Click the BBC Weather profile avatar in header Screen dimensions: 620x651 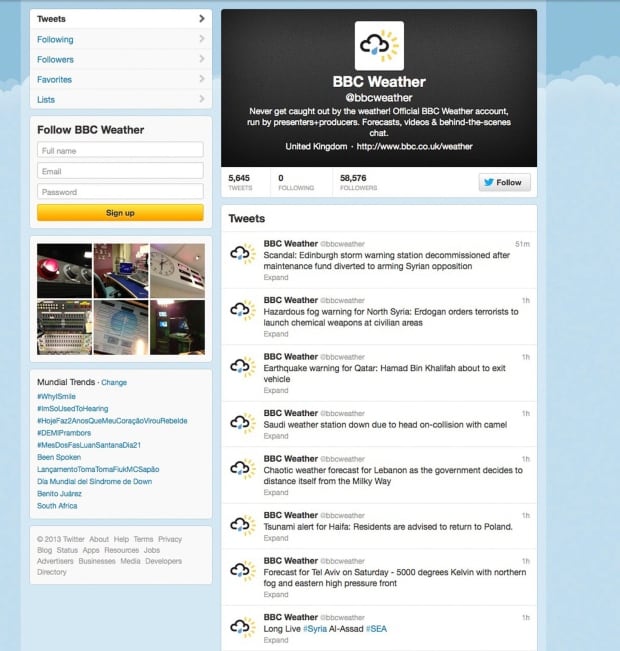379,46
